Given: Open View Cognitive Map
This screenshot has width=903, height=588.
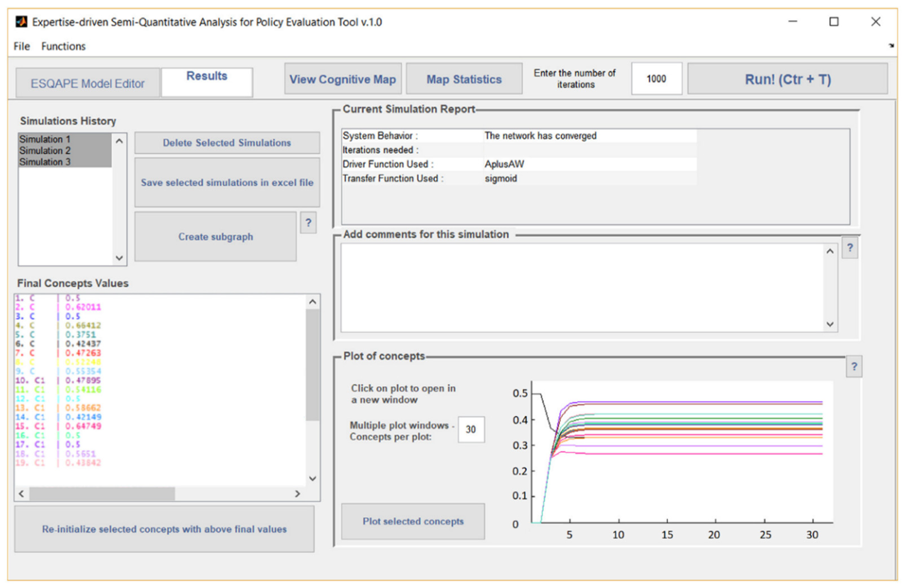Looking at the screenshot, I should [343, 79].
